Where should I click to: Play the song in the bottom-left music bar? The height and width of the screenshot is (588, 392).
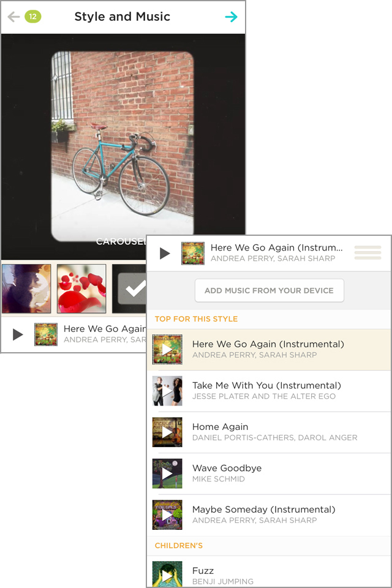coord(18,334)
